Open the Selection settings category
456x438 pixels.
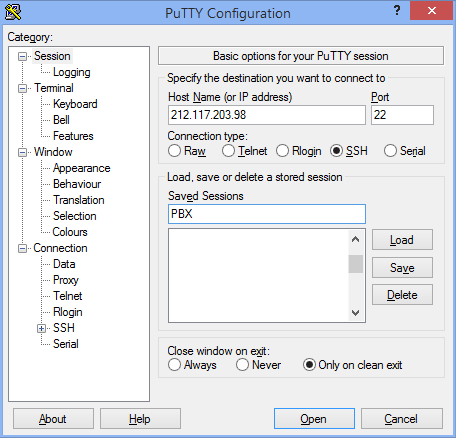point(75,216)
